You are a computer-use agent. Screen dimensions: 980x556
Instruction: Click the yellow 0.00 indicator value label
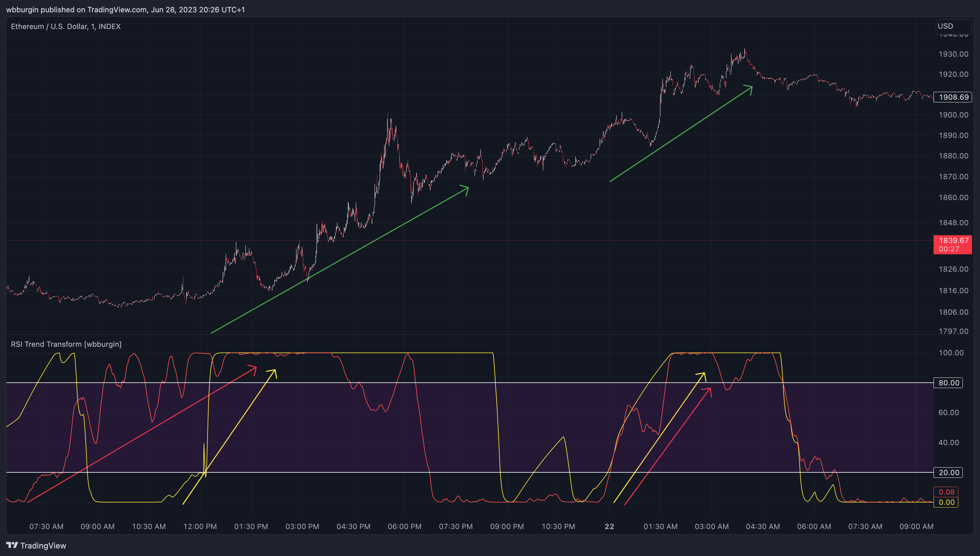tap(946, 502)
